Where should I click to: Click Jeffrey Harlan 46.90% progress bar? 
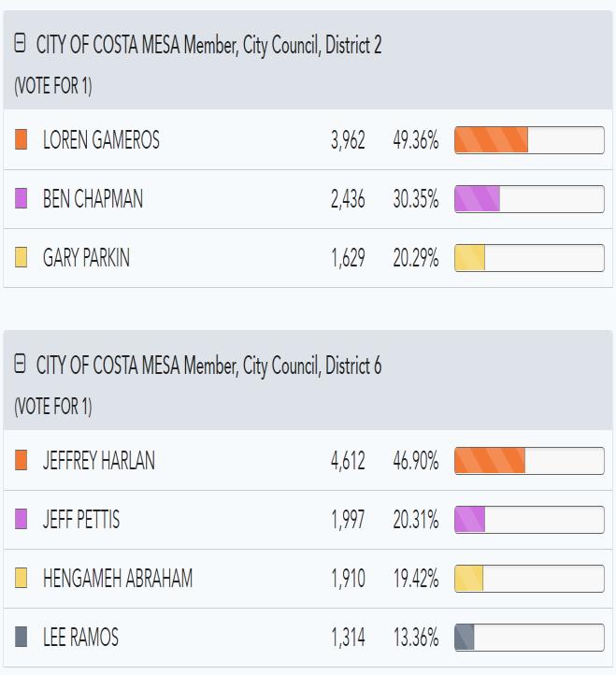(529, 461)
